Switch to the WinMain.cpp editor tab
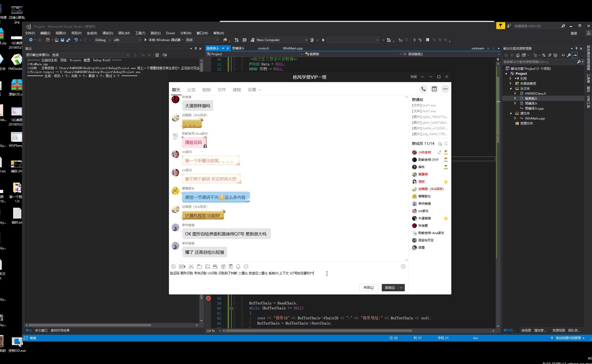This screenshot has height=364, width=592. pyautogui.click(x=292, y=48)
